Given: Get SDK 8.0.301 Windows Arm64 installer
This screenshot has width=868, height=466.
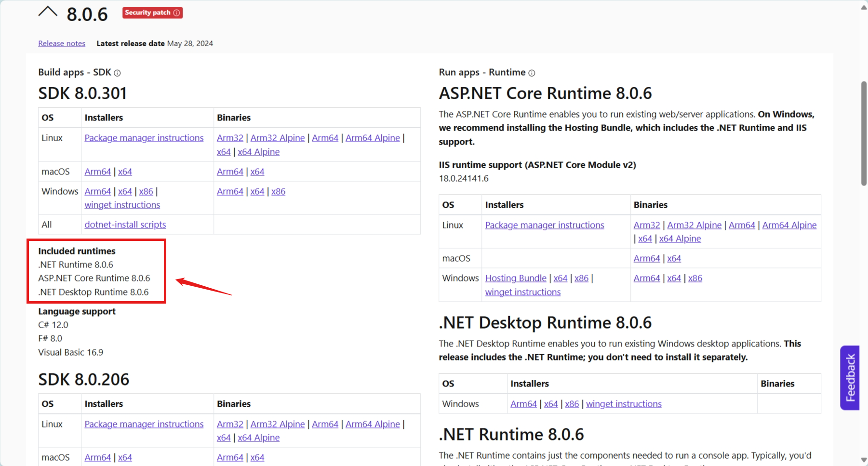Looking at the screenshot, I should click(98, 191).
